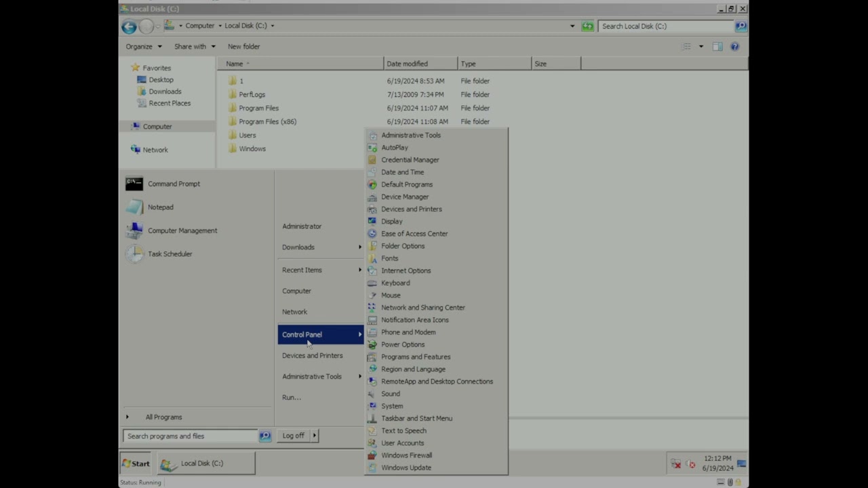Click the Control Panel submenu arrow
868x488 pixels.
click(x=360, y=334)
